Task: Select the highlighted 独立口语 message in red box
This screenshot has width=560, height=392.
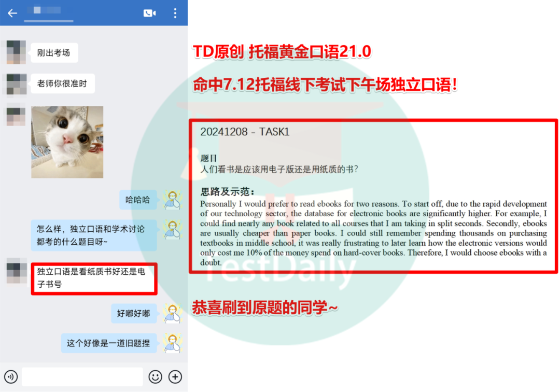Action: pyautogui.click(x=94, y=278)
